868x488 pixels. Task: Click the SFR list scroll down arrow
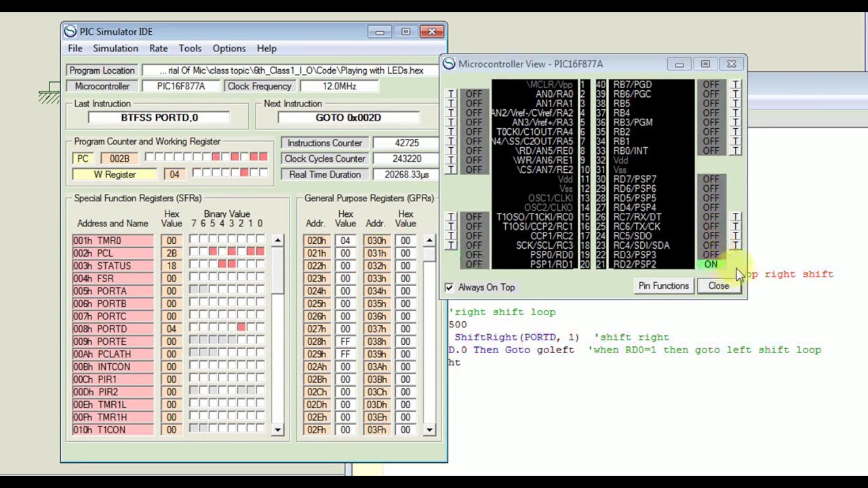[x=277, y=430]
